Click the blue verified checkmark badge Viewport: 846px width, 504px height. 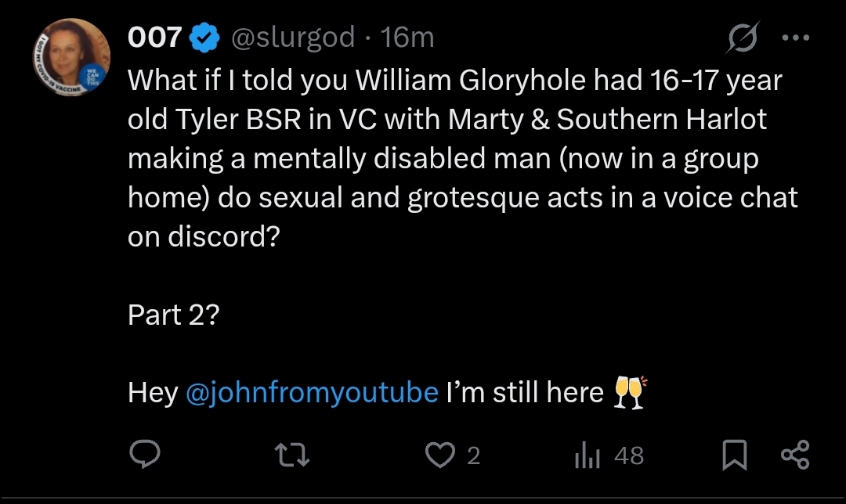click(x=205, y=38)
